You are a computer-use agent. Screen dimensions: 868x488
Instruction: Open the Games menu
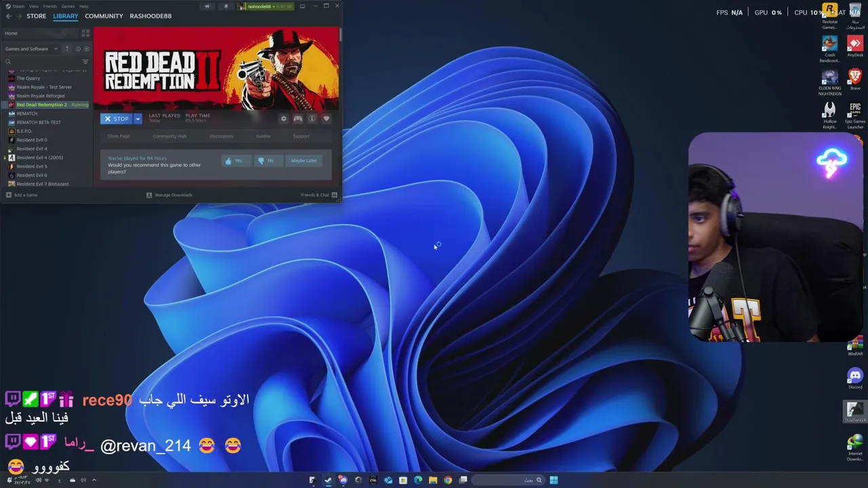pyautogui.click(x=68, y=6)
